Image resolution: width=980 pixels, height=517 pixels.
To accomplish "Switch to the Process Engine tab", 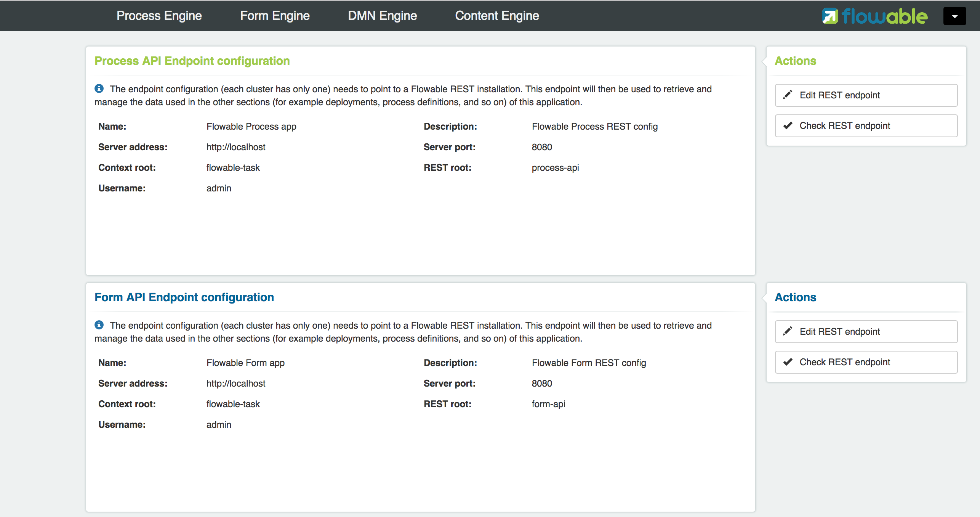I will click(159, 16).
